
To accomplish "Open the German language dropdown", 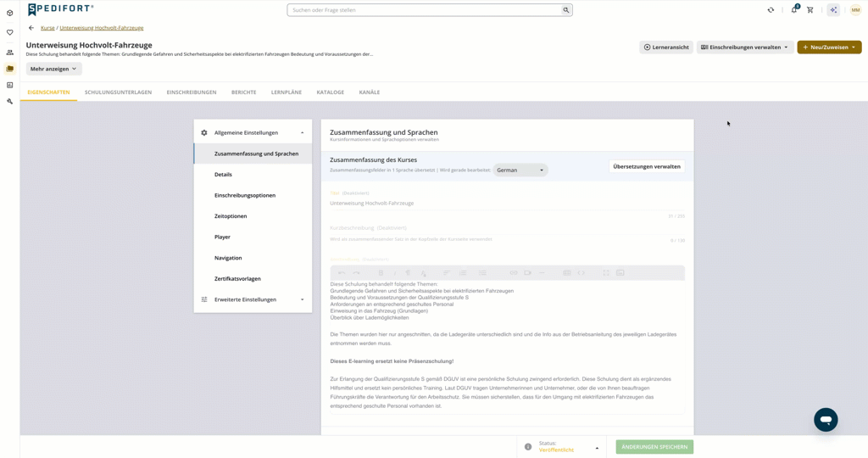I will [x=520, y=170].
